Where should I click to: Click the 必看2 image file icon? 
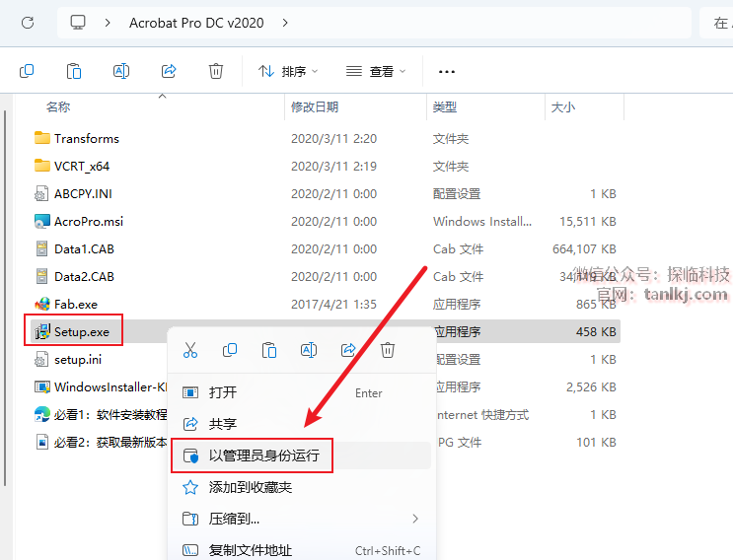tap(42, 442)
